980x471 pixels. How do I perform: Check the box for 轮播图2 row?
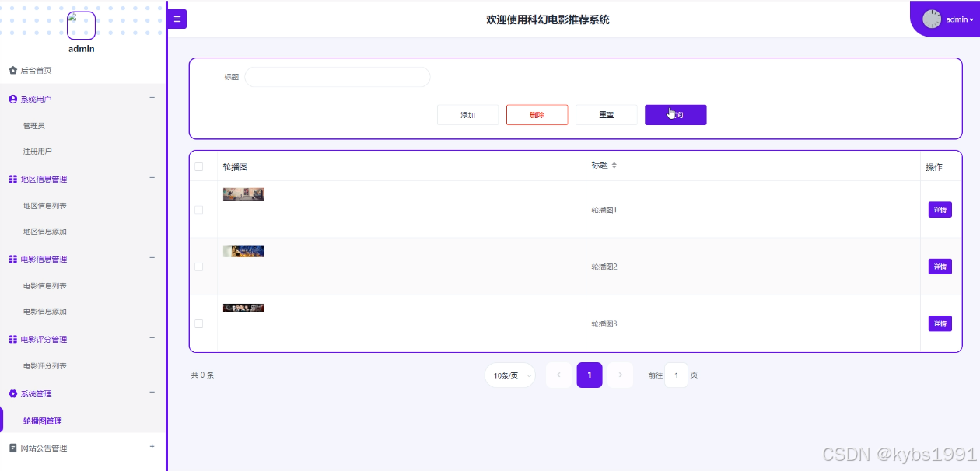198,267
